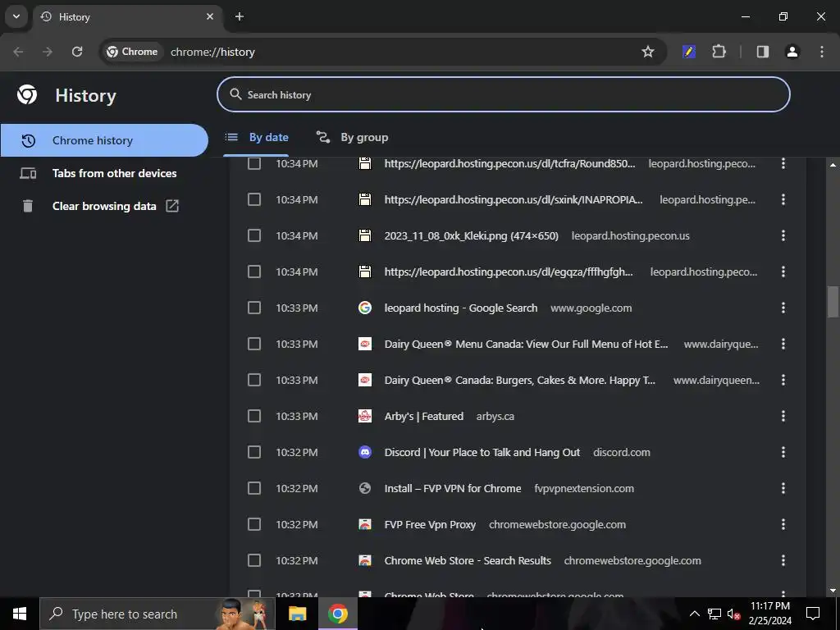This screenshot has height=630, width=840.
Task: Open the tab search dropdown arrow
Action: pyautogui.click(x=16, y=16)
